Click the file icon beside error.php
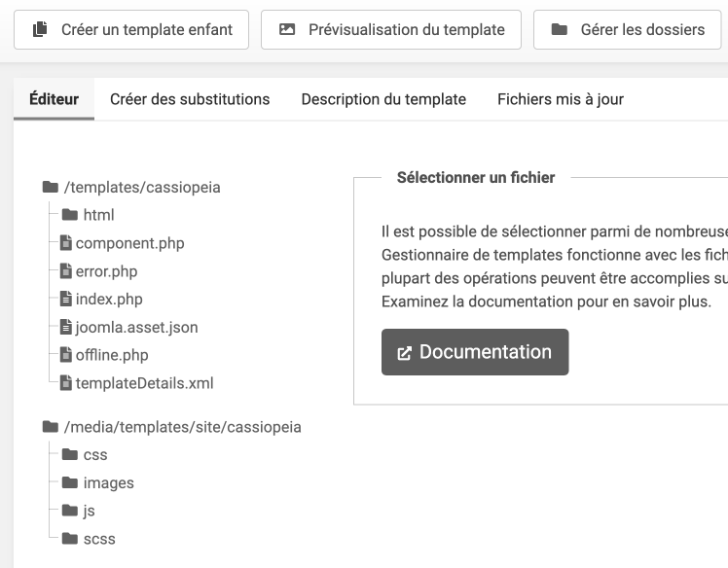The height and width of the screenshot is (568, 728). [x=66, y=271]
